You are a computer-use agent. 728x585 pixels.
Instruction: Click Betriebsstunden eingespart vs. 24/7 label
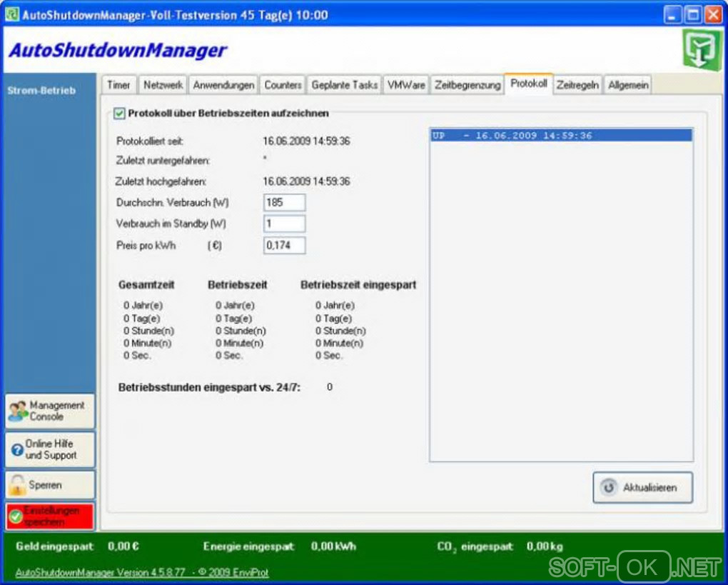pyautogui.click(x=209, y=388)
